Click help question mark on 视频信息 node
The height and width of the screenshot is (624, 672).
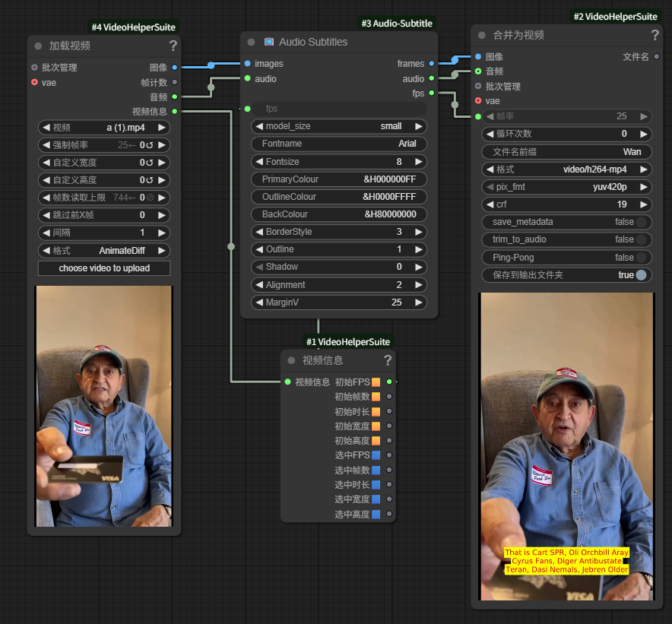388,360
